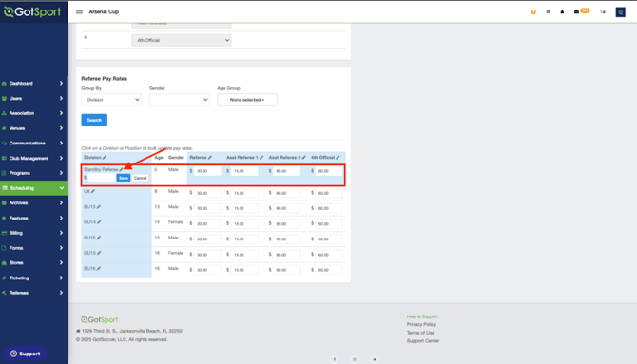Click pencil icon next to GU14 division
The height and width of the screenshot is (364, 637).
(x=99, y=222)
